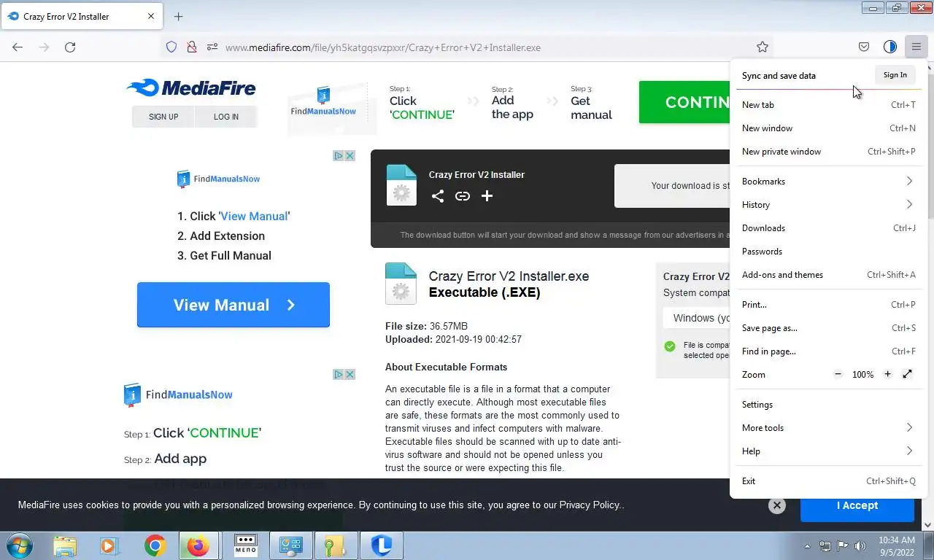Zoom in with the plus button
Screen dimensions: 934x560
click(887, 374)
